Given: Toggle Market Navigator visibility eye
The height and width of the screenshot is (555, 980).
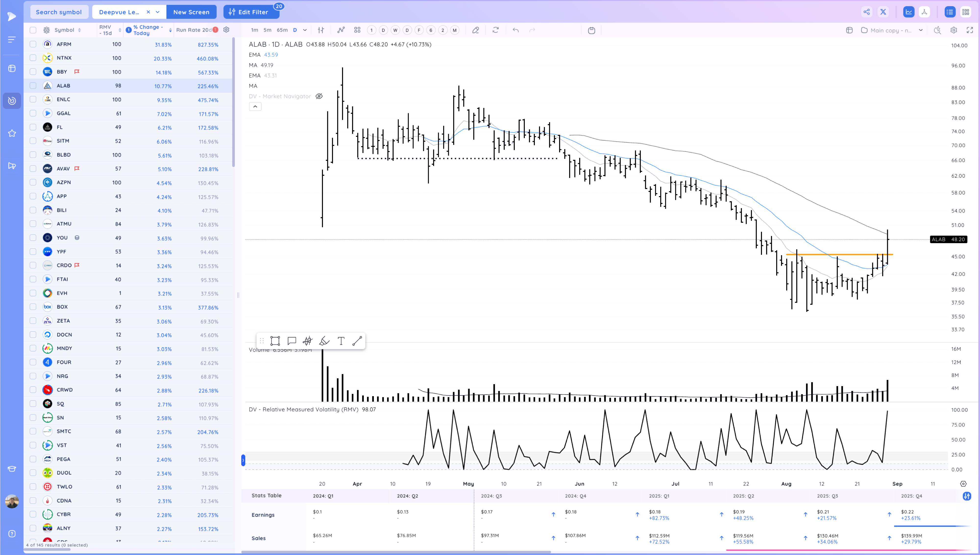Looking at the screenshot, I should (319, 96).
